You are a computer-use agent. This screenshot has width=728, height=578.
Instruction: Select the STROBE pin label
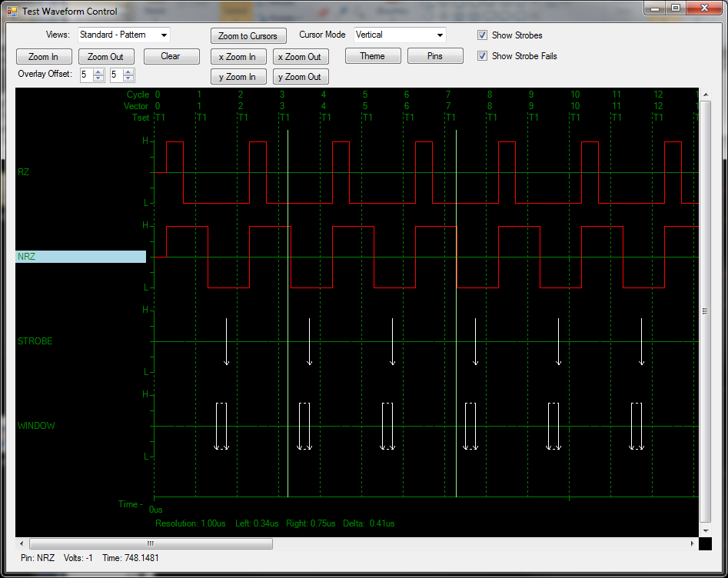35,341
